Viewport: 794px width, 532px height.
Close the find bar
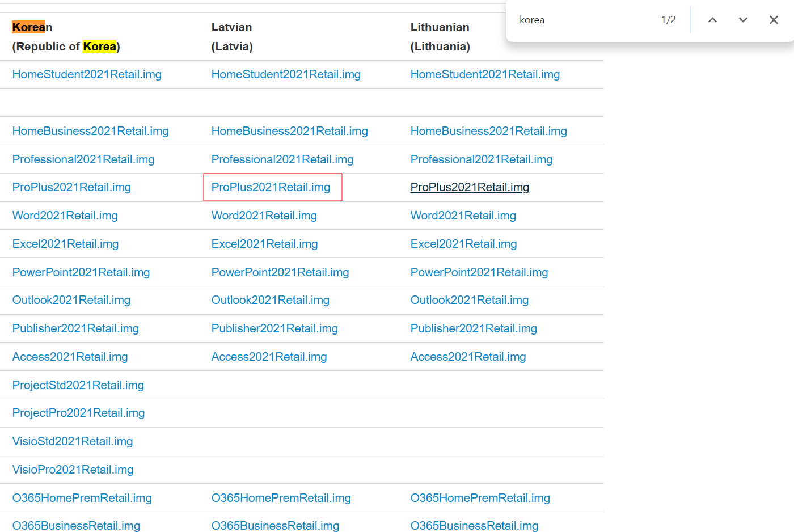pos(774,20)
